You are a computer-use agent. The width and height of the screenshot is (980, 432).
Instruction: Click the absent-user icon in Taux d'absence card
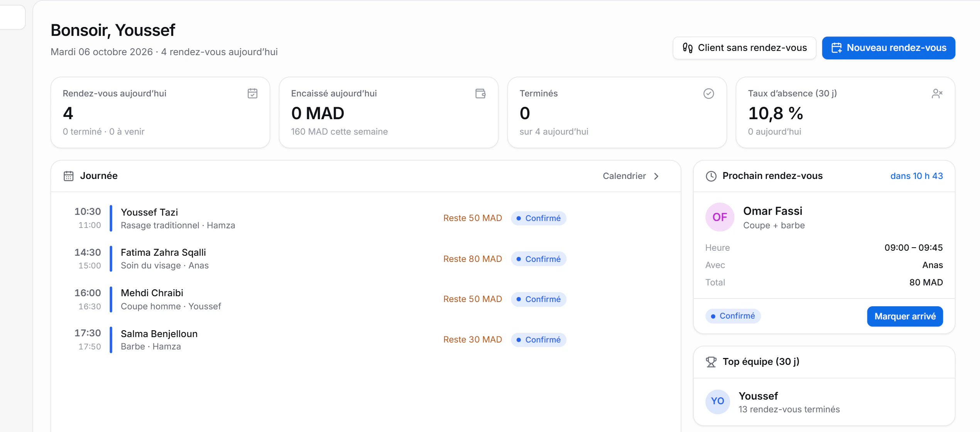(937, 93)
